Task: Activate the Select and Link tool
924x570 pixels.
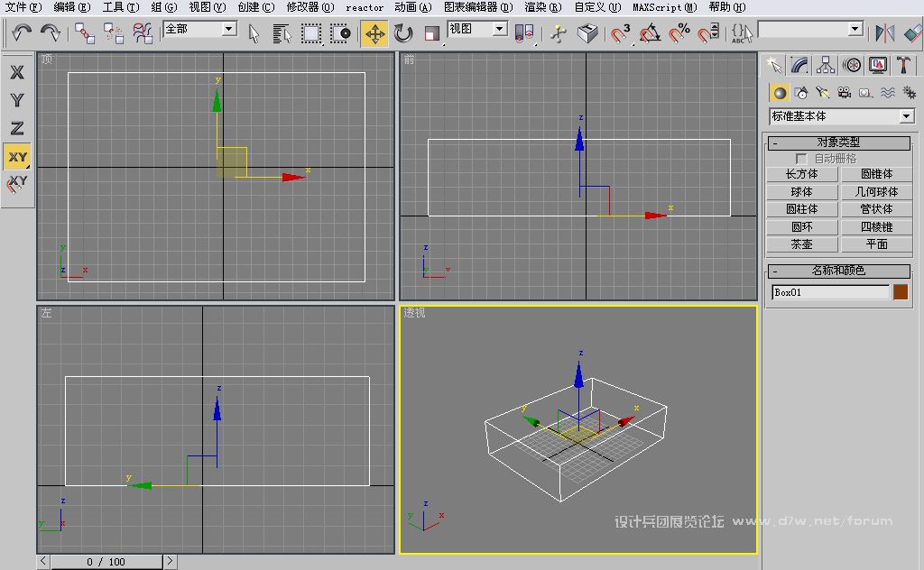Action: tap(85, 33)
